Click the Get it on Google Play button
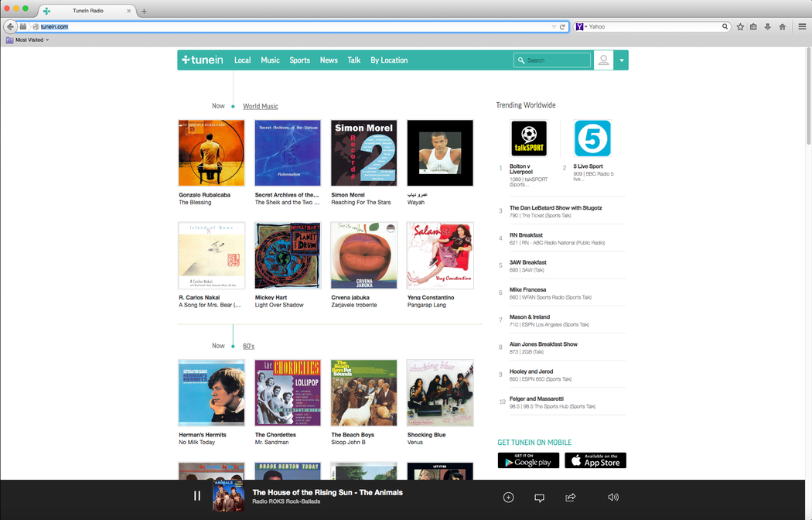The height and width of the screenshot is (520, 812). pos(528,460)
